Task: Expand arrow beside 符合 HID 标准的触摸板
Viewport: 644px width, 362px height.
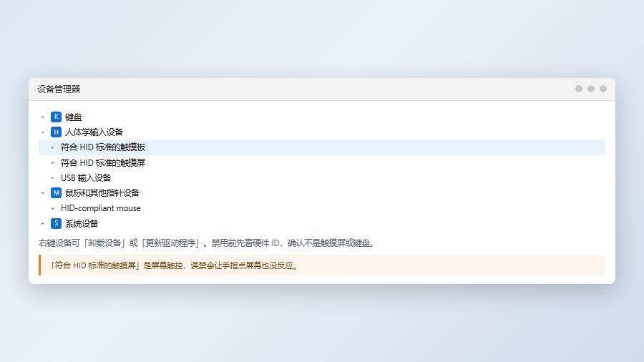Action: coord(52,147)
